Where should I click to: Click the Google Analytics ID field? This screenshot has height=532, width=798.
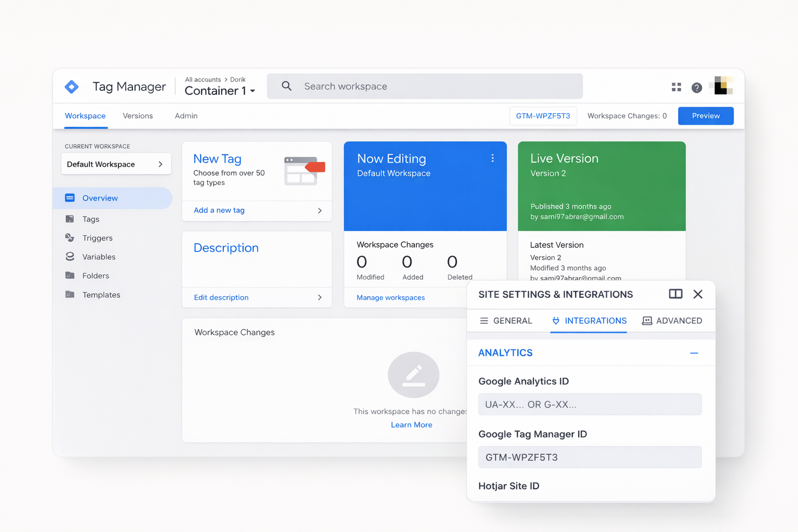point(589,404)
